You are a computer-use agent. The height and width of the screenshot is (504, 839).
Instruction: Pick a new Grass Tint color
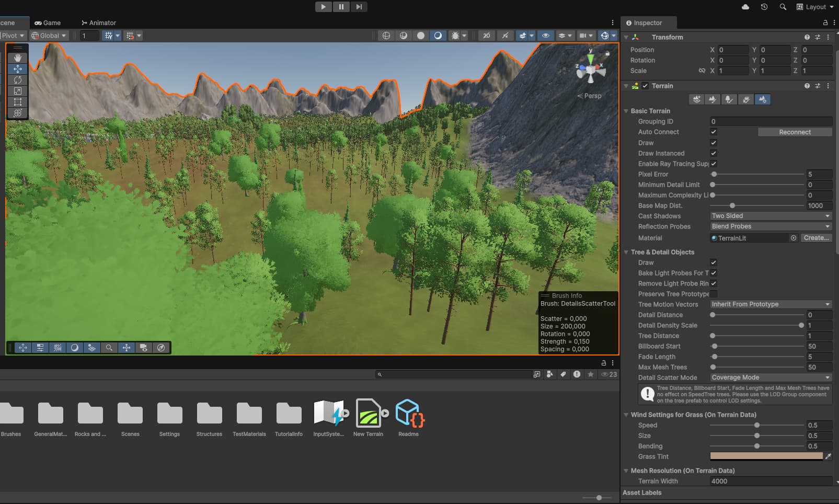coord(766,456)
